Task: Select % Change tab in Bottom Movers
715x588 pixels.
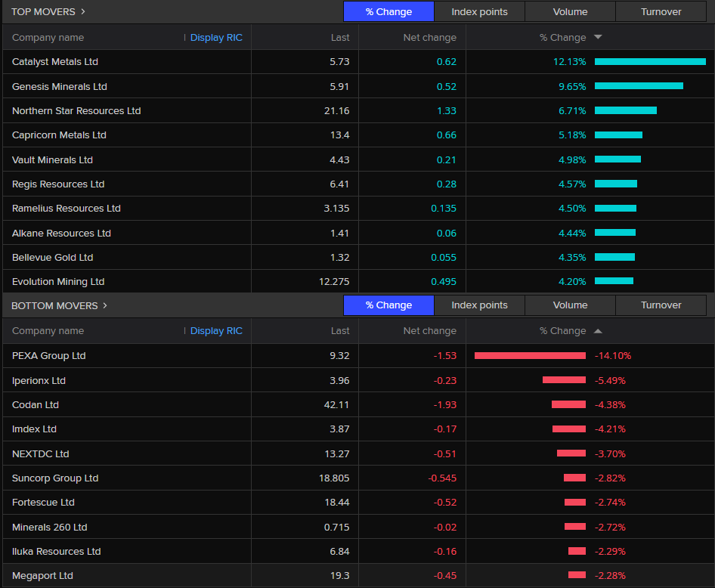Action: (x=388, y=305)
